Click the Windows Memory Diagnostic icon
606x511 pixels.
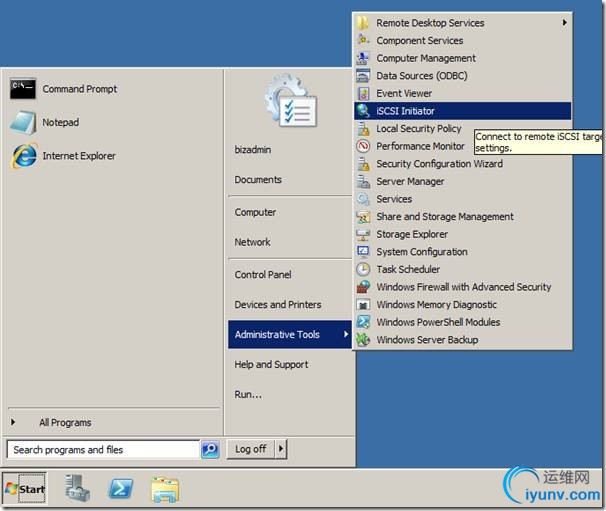(x=363, y=305)
